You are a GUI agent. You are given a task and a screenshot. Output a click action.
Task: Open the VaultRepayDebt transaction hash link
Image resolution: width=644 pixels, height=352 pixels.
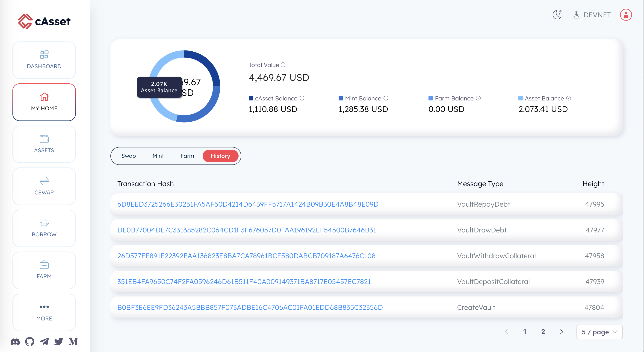248,204
